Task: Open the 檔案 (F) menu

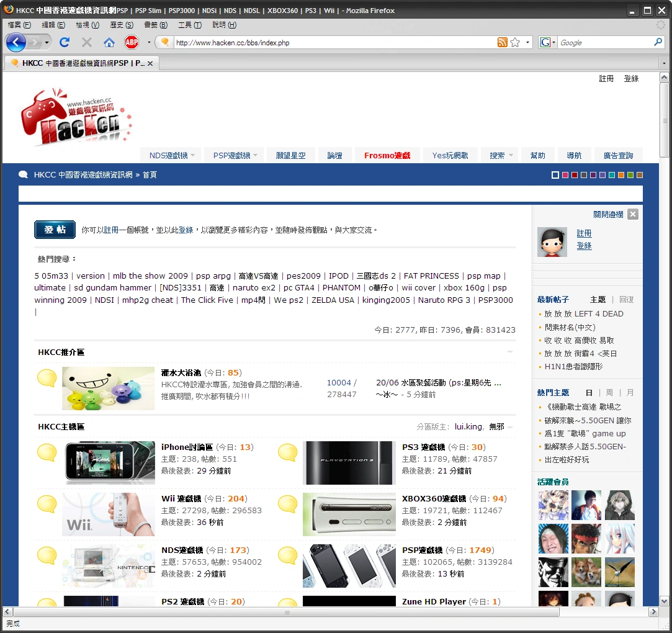Action: click(x=19, y=25)
